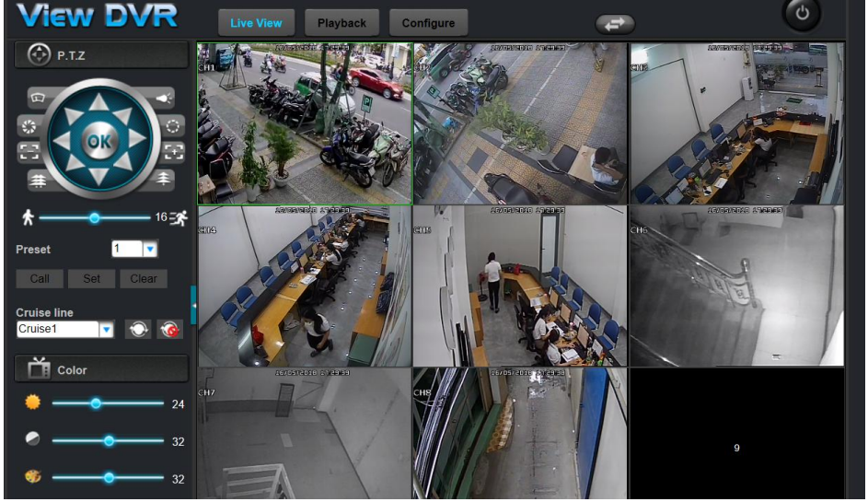The height and width of the screenshot is (502, 868).
Task: Select the CH4 office desks feed
Action: 305,286
